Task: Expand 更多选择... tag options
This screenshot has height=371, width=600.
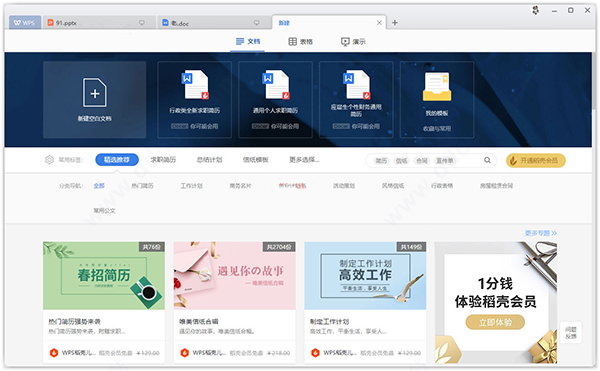Action: tap(304, 159)
